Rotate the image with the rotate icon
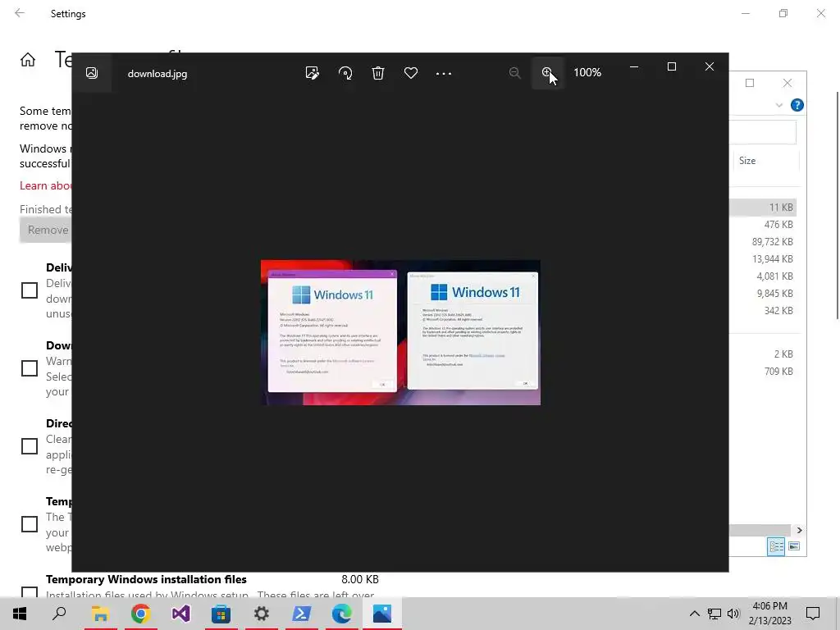The width and height of the screenshot is (840, 630). click(345, 73)
